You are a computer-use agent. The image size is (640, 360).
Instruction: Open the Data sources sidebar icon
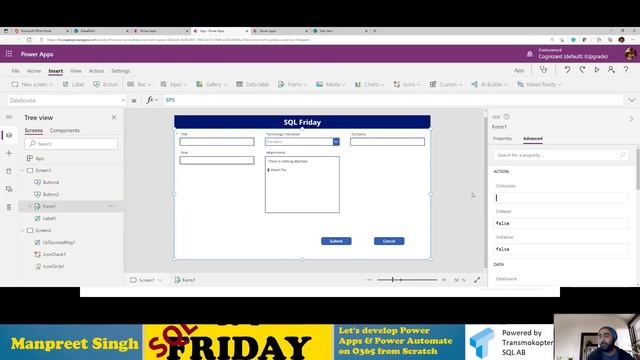pyautogui.click(x=9, y=171)
